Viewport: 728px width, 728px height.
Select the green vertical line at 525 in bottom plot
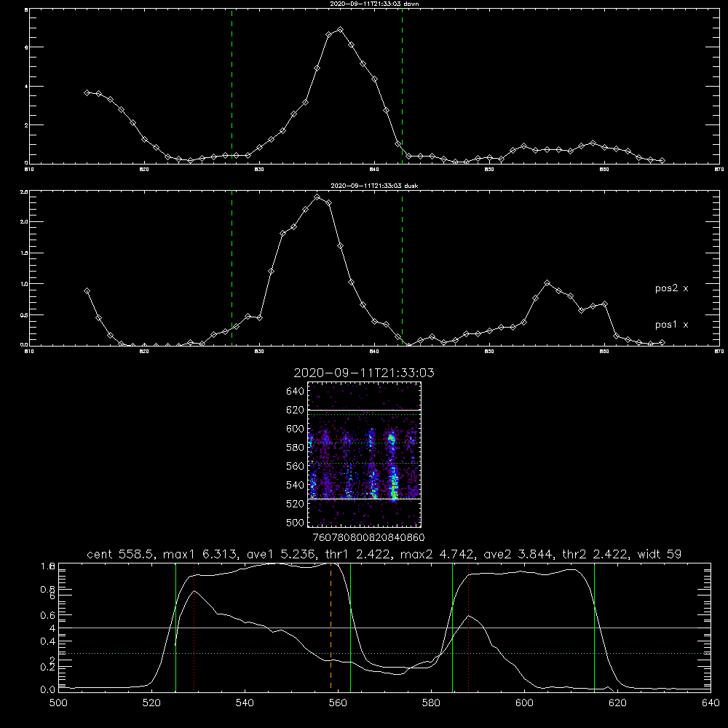coord(175,627)
